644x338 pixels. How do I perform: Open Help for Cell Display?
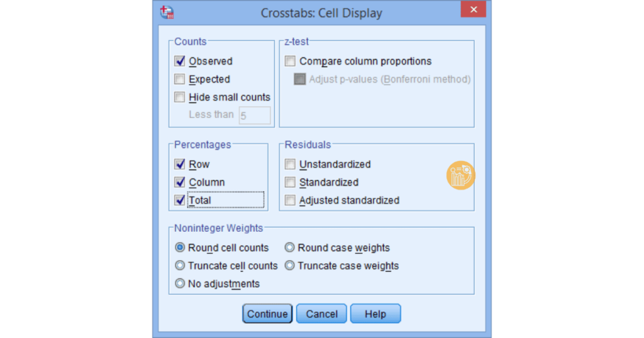[375, 314]
